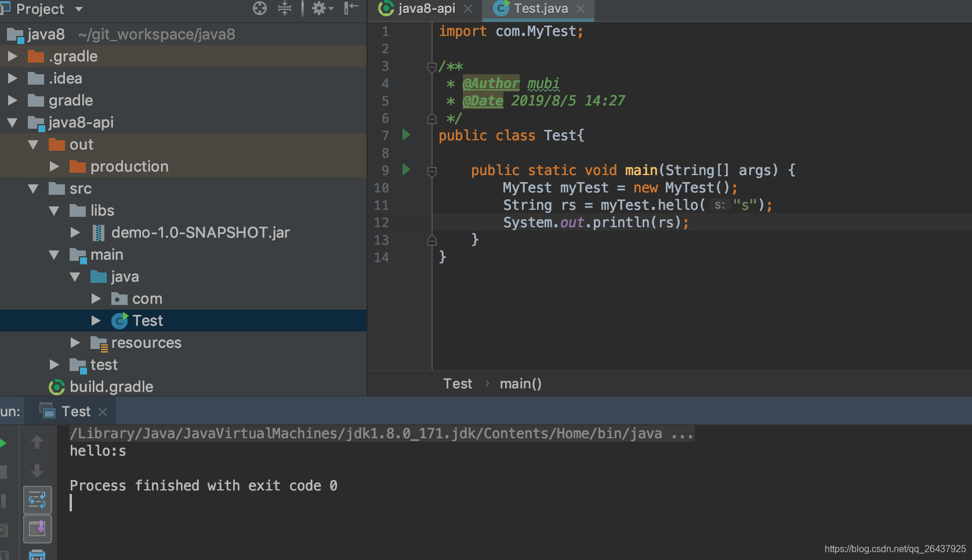Viewport: 972px width, 560px height.
Task: Open the Project view dropdown
Action: (79, 9)
